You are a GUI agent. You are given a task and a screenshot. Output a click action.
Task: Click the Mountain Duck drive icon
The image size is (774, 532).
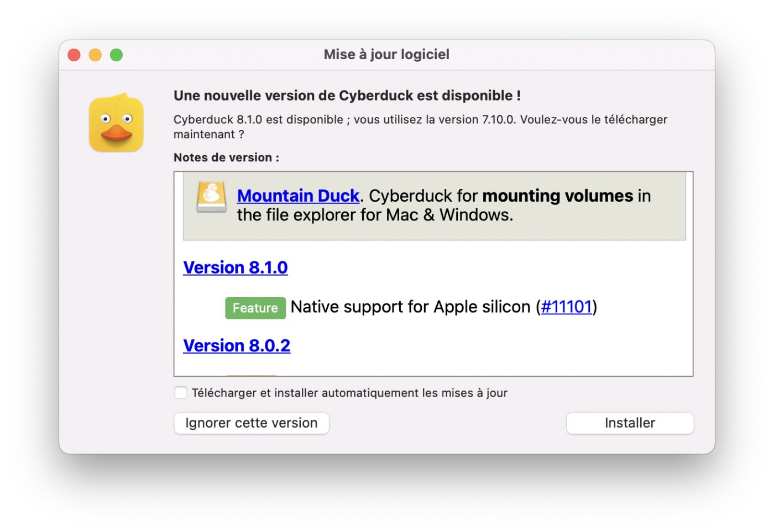click(x=211, y=197)
